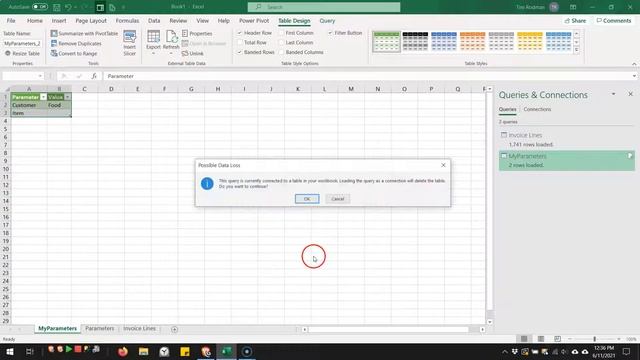Click the Share button
The image size is (640, 360).
(575, 20)
